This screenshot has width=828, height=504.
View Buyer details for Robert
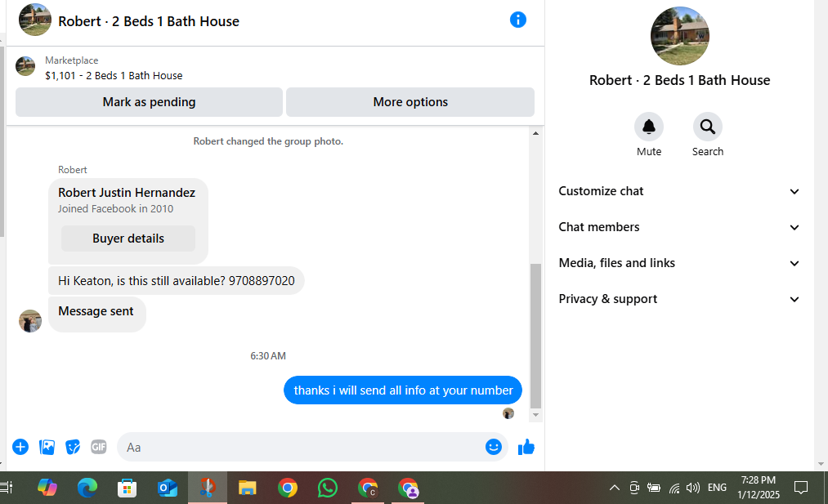[128, 239]
